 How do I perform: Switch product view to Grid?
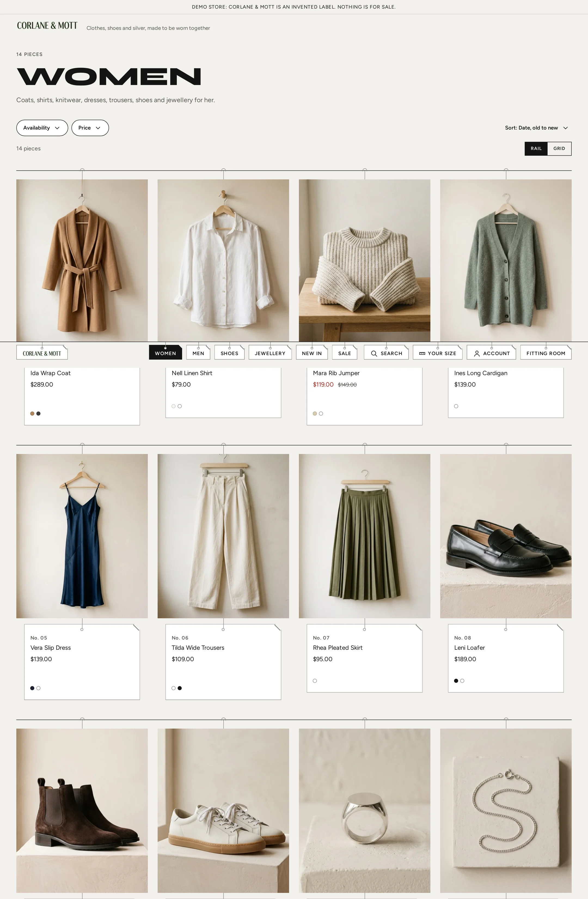(559, 148)
